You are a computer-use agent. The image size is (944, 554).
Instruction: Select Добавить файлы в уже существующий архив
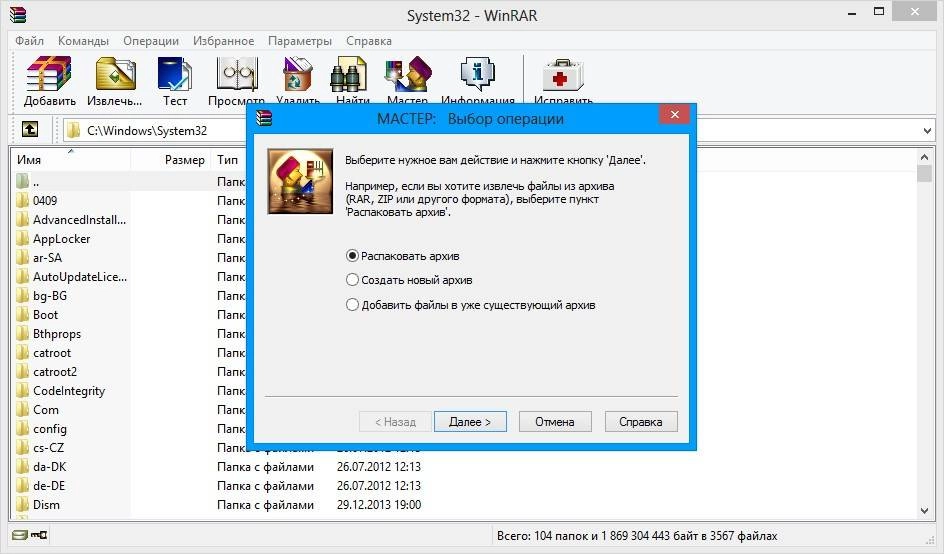(471, 305)
